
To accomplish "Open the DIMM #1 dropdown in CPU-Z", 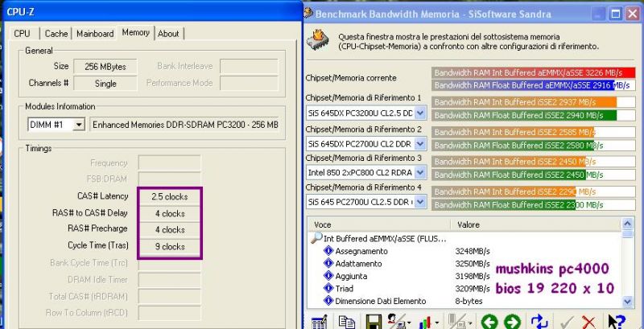I will (78, 125).
